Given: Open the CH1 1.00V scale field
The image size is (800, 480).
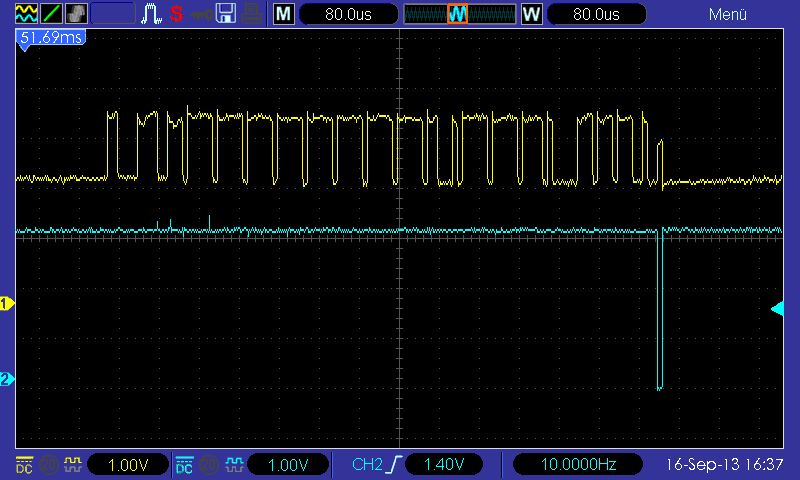Looking at the screenshot, I should 128,465.
